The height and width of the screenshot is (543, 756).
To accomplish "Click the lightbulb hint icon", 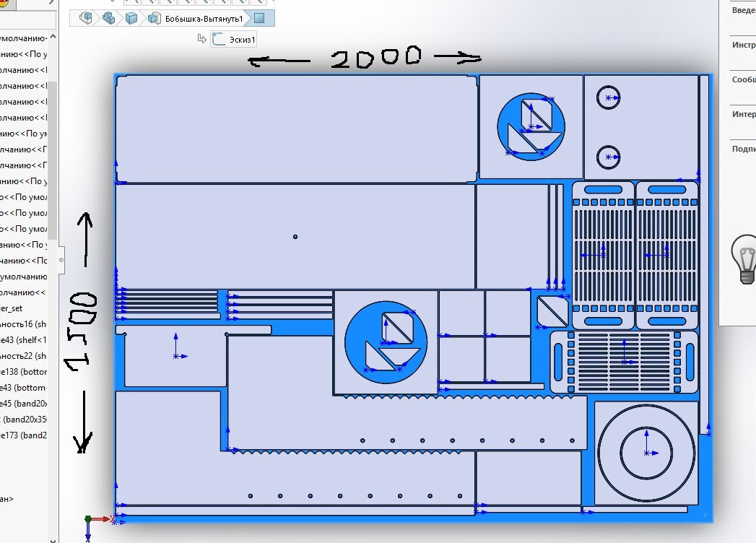I will (x=746, y=259).
